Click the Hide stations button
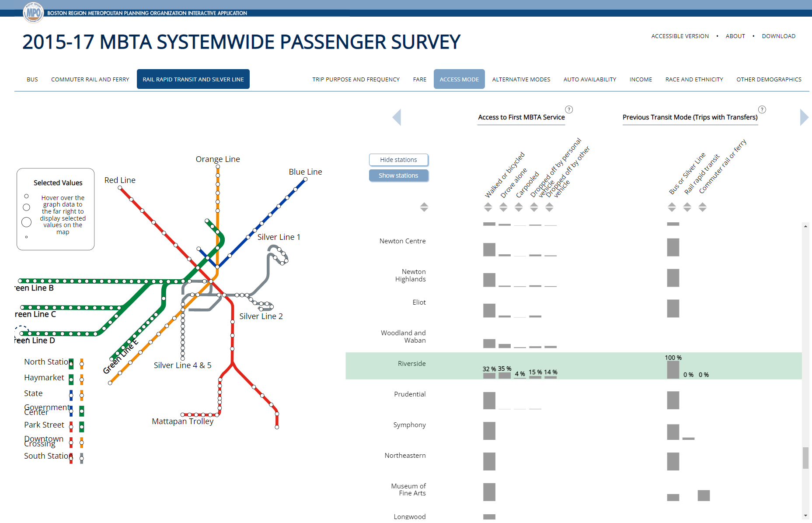Image resolution: width=812 pixels, height=523 pixels. [x=398, y=160]
